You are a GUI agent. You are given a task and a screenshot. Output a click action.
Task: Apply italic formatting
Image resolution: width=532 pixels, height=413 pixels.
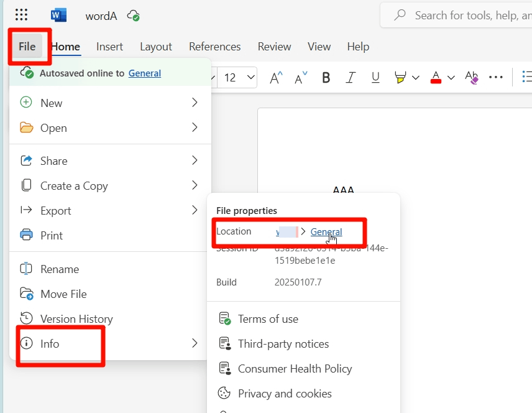(x=351, y=77)
